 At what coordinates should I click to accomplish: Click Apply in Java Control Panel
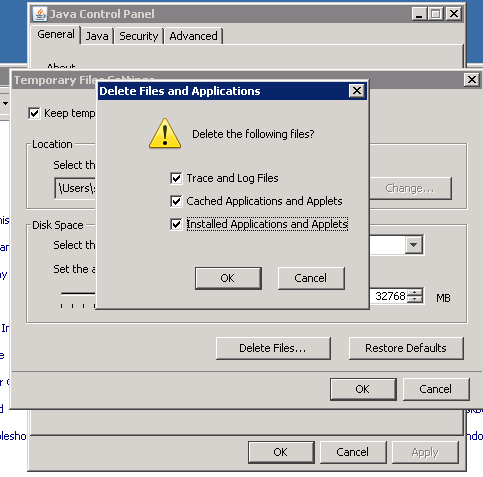click(425, 452)
